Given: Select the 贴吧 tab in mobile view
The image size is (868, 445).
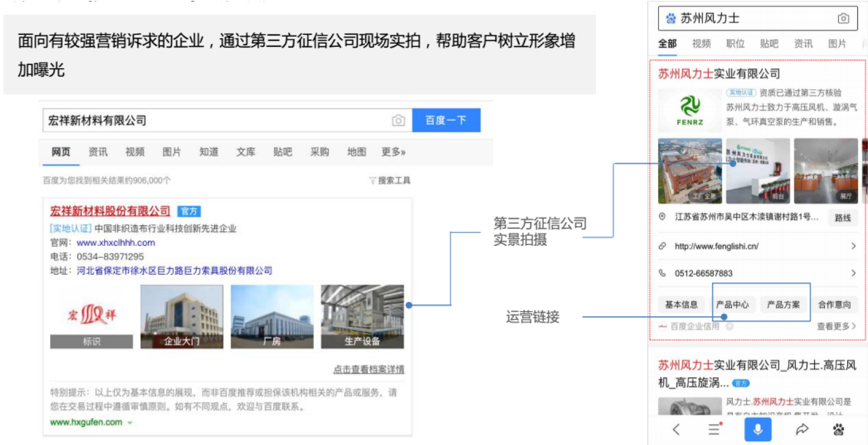Looking at the screenshot, I should pyautogui.click(x=769, y=44).
